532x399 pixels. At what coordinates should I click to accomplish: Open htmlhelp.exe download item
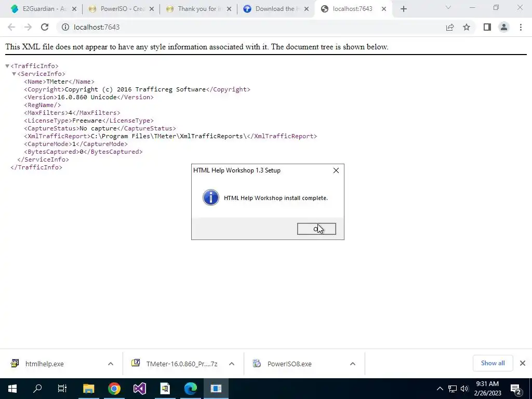tap(44, 364)
